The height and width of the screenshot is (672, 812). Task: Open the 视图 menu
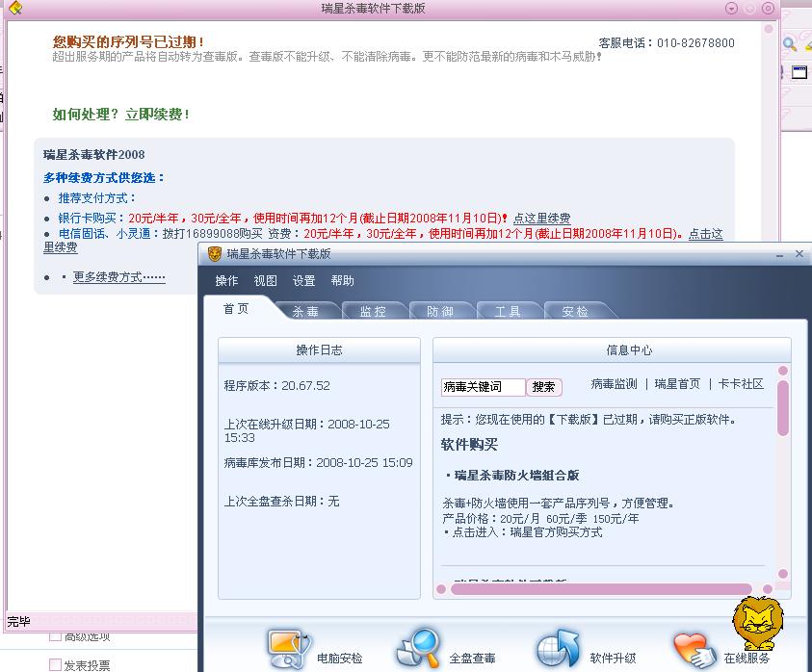click(x=265, y=280)
